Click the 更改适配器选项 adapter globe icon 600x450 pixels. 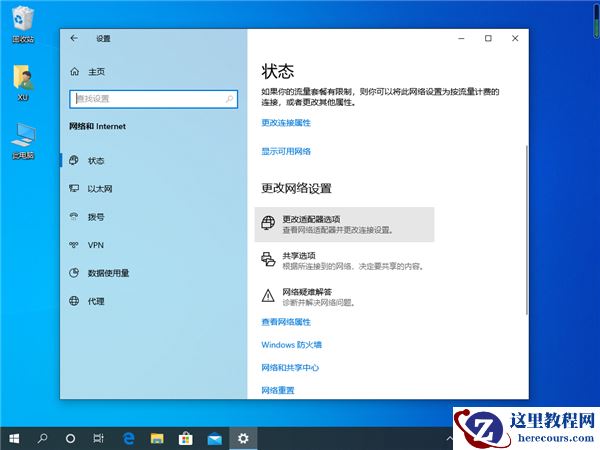tap(268, 223)
